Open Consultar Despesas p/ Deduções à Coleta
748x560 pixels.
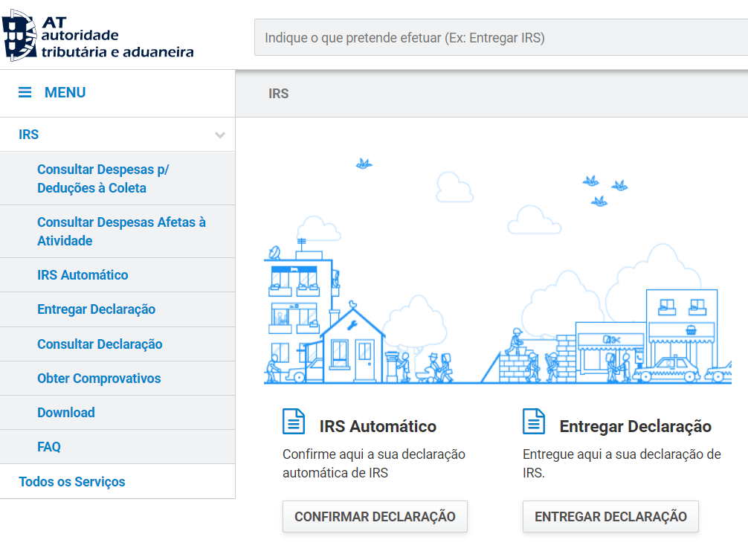103,178
